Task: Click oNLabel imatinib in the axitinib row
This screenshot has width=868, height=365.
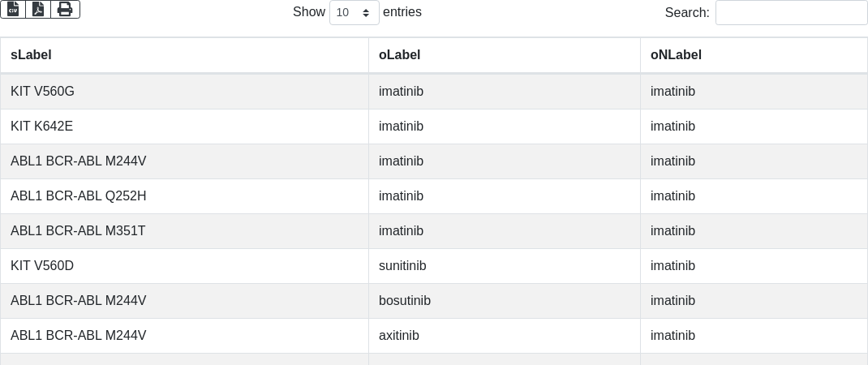Action: pos(672,336)
